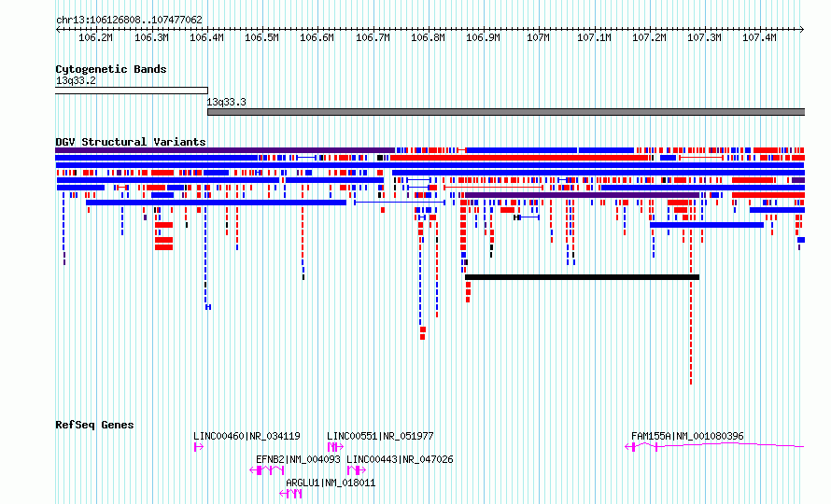Click the left arrow at the ruler start
This screenshot has width=831, height=504.
point(58,29)
